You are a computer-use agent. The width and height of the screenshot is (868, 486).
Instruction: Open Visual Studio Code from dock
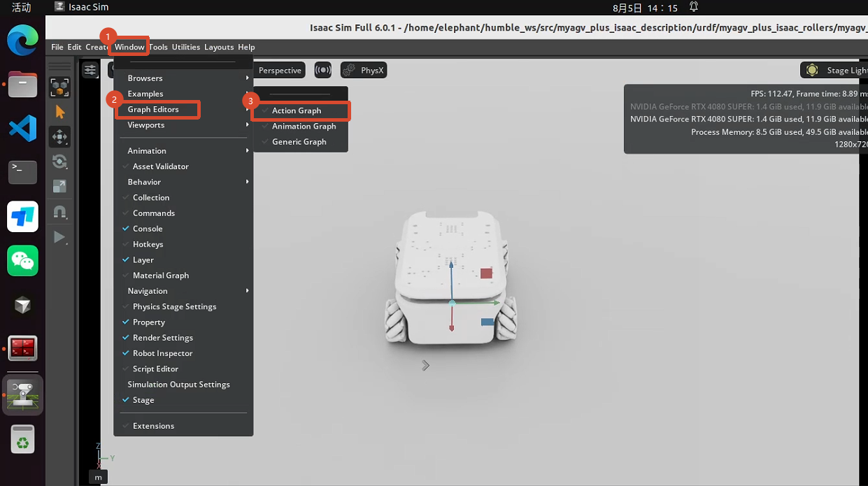coord(22,129)
